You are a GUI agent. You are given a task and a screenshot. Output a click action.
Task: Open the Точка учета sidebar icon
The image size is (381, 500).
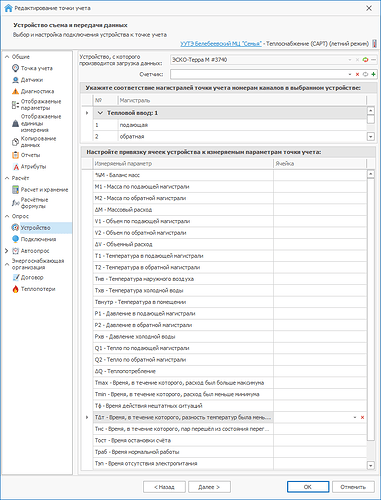tap(15, 68)
